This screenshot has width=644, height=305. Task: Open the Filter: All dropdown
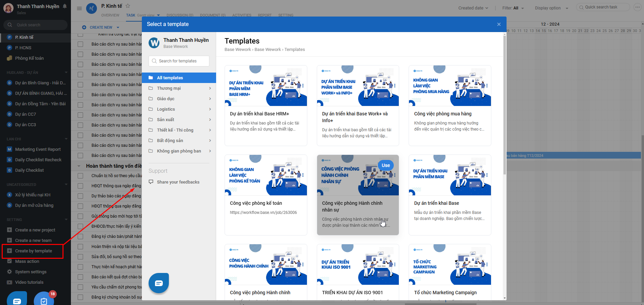tap(513, 8)
